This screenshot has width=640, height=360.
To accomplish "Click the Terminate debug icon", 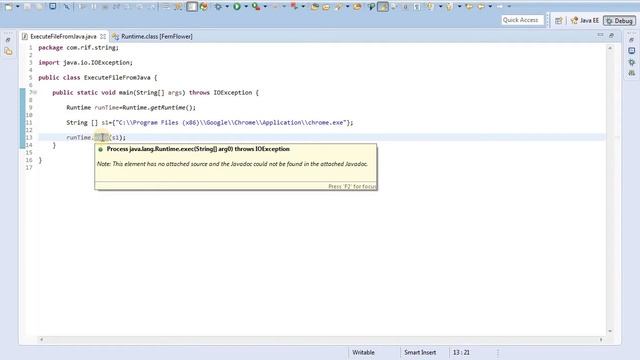I will point(105,7).
